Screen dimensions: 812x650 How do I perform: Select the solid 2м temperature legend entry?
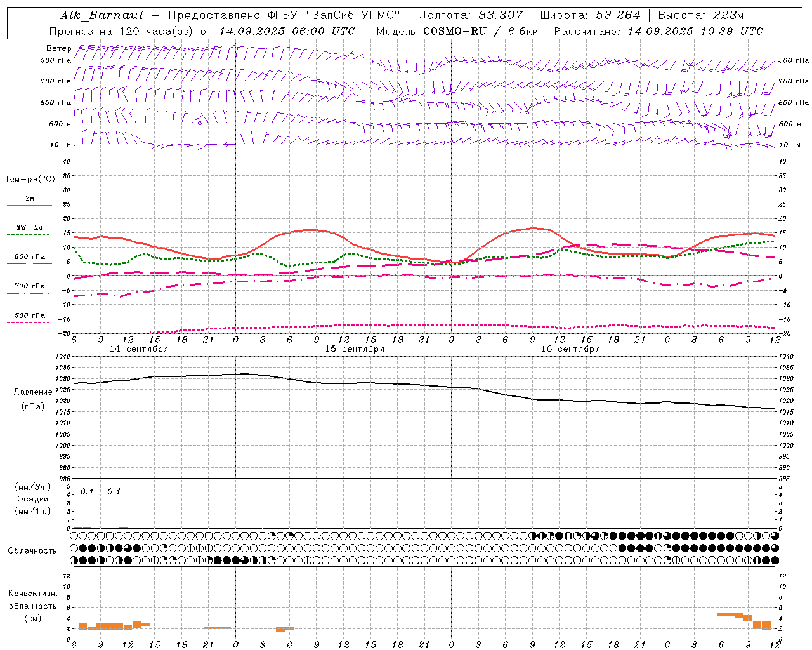[30, 199]
